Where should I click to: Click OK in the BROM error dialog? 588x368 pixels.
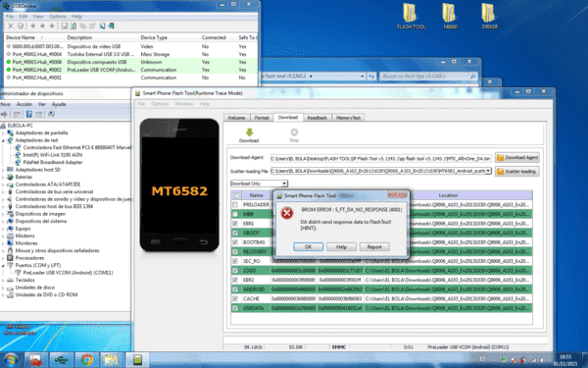point(309,246)
